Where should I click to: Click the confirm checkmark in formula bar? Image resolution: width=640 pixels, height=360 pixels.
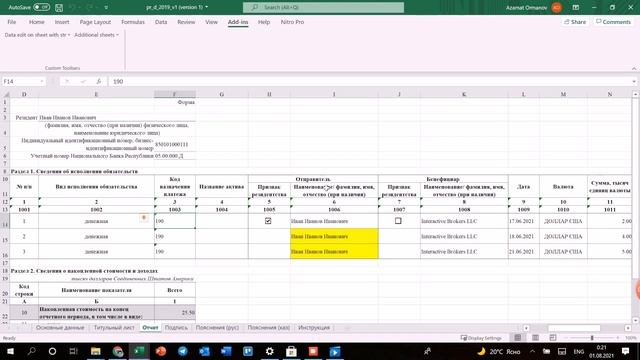click(83, 81)
